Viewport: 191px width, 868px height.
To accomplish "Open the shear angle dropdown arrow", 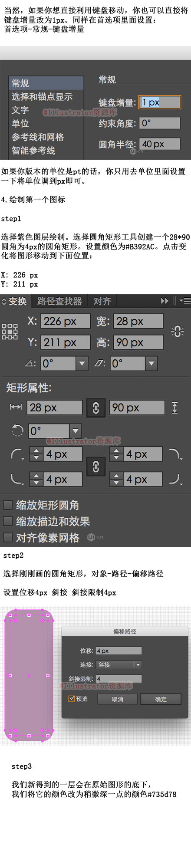I will (151, 363).
